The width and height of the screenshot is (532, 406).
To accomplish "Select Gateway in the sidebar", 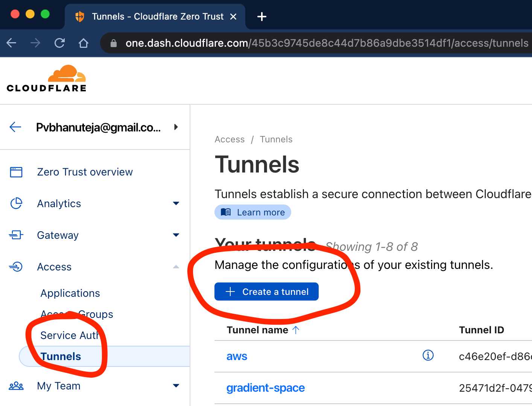I will (58, 235).
